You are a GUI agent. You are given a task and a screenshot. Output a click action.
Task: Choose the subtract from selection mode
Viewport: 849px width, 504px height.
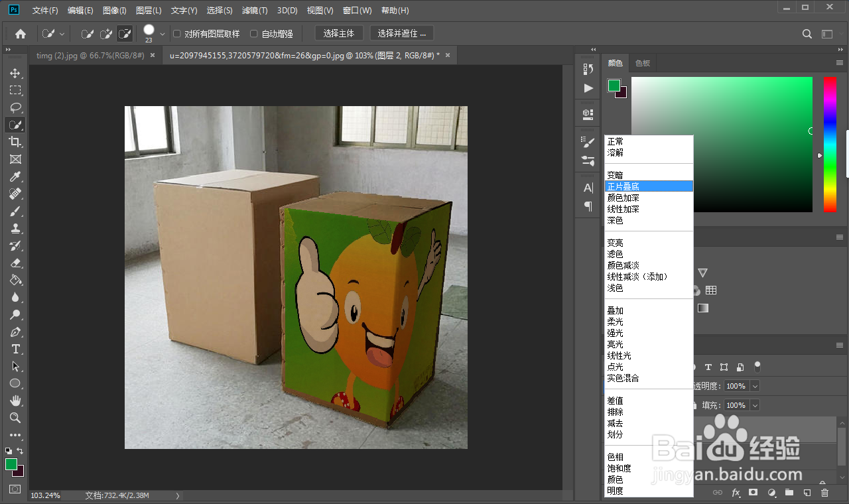tap(124, 34)
